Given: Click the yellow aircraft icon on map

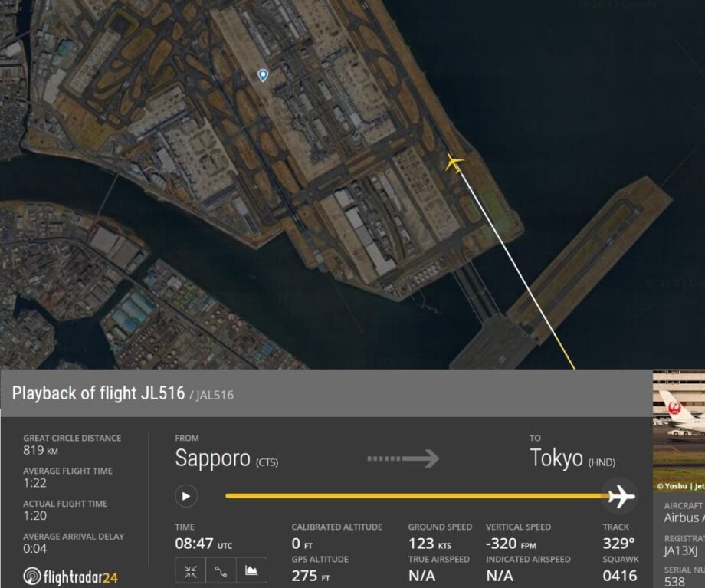Looking at the screenshot, I should 454,163.
